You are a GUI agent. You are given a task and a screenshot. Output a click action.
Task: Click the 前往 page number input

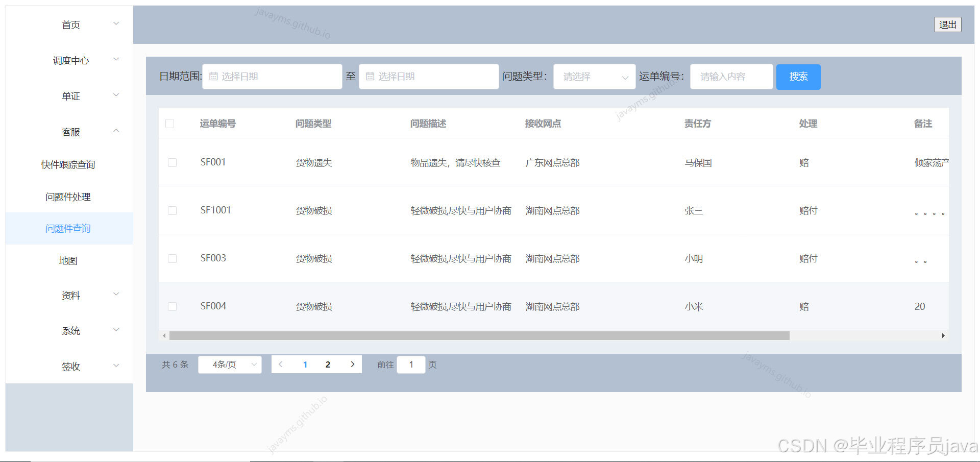pos(411,364)
